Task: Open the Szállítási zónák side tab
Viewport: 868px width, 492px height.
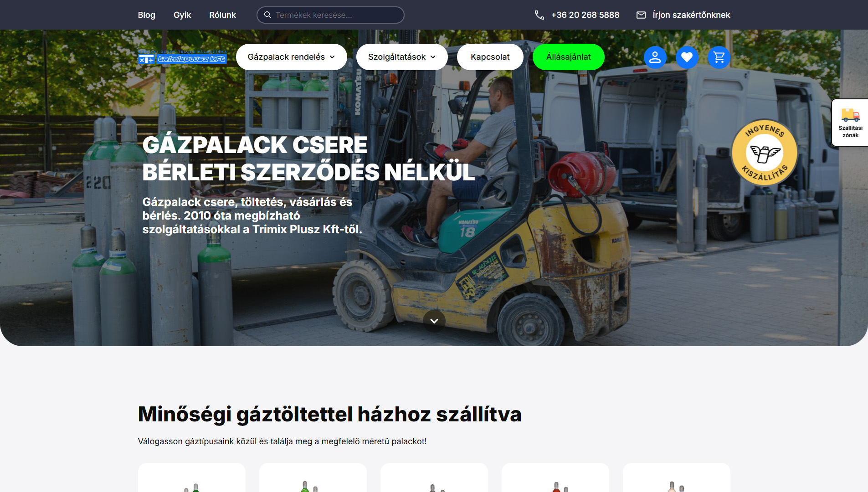Action: (x=850, y=123)
